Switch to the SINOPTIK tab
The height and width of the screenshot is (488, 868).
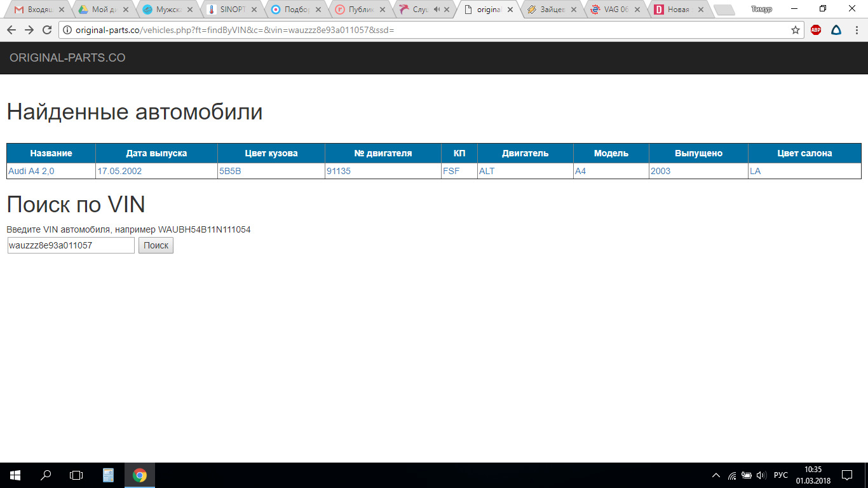(231, 10)
